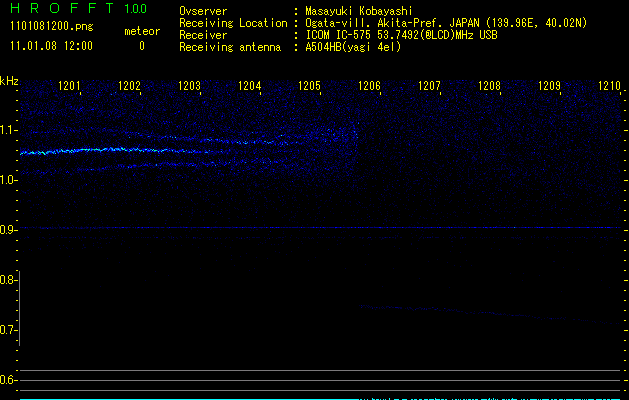Click the 0.9 kHz frequency label
Screen dimensions: 629x400
tap(8, 230)
